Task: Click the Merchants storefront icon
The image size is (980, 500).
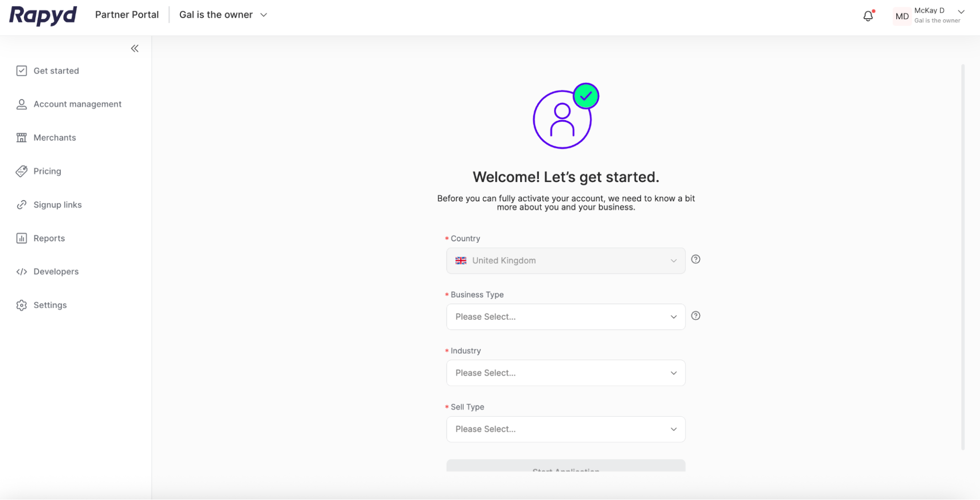Action: 22,138
